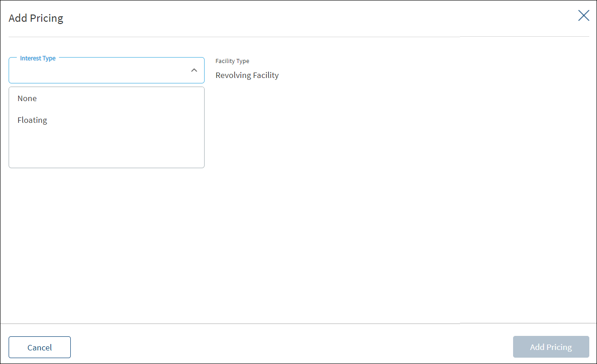This screenshot has height=364, width=597.
Task: Choose the Floating interest type option
Action: (107, 120)
